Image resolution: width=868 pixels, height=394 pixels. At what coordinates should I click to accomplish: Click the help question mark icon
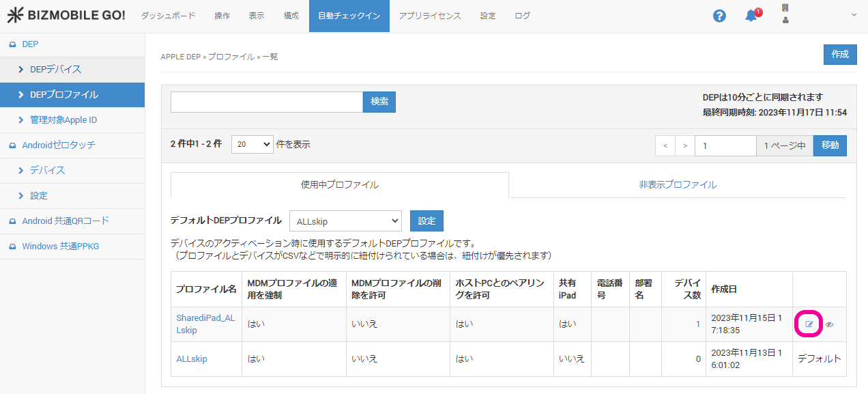(x=719, y=16)
